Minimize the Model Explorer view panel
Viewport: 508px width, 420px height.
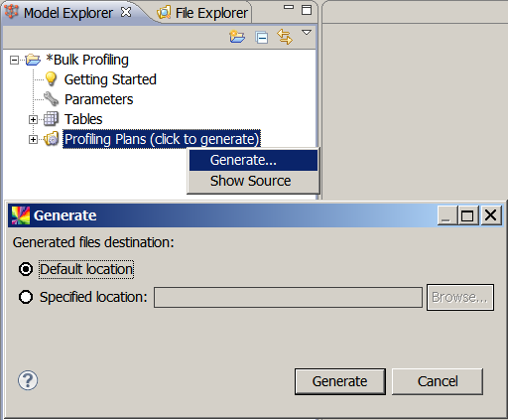pyautogui.click(x=289, y=7)
